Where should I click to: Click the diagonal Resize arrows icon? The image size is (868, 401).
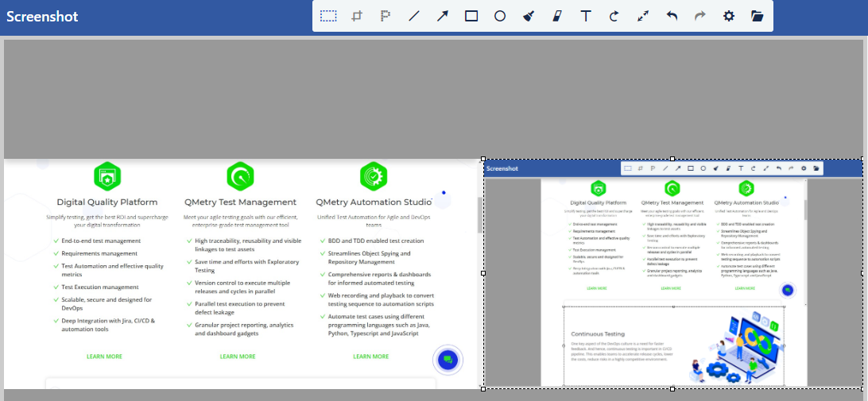point(642,16)
